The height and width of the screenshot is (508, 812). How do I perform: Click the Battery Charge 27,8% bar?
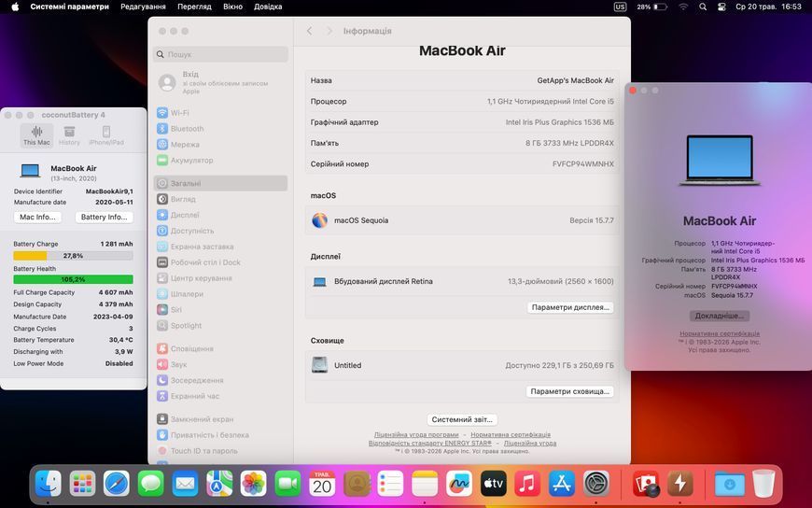[73, 256]
